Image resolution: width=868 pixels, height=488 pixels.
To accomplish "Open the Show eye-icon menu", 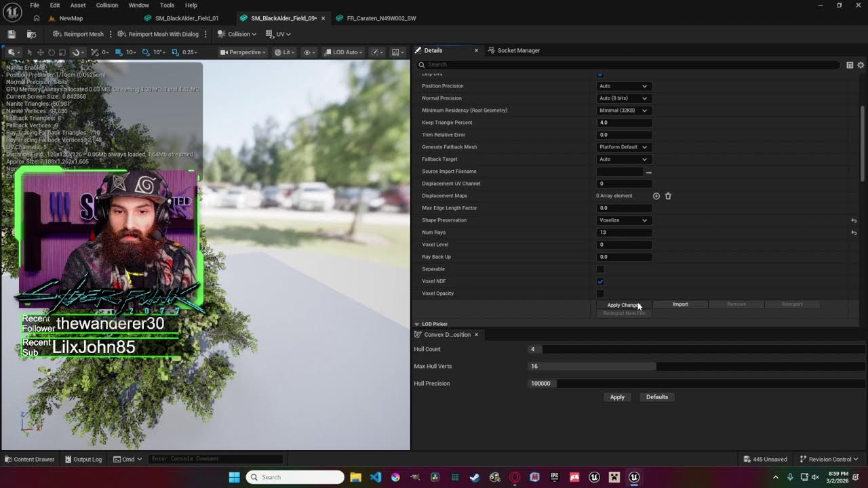I will [x=309, y=52].
